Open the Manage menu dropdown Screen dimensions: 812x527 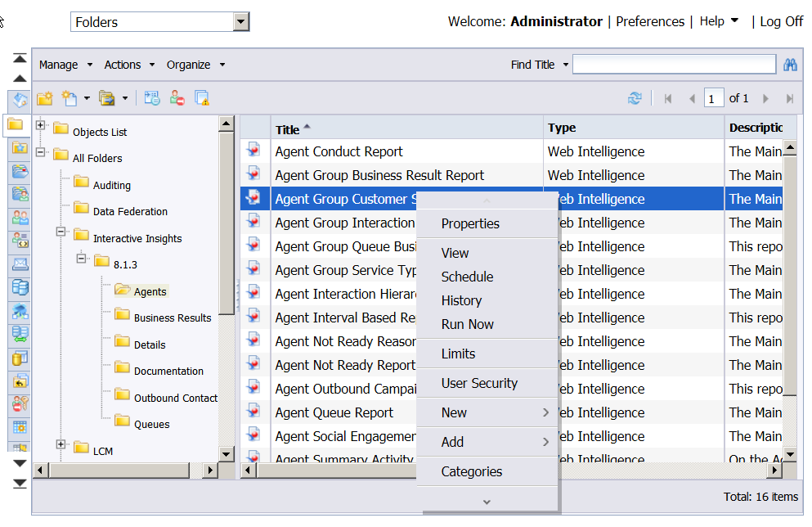65,65
